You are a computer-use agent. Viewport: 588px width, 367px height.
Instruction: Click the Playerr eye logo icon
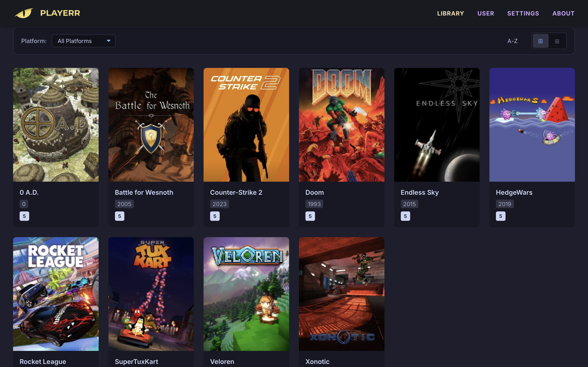click(24, 13)
